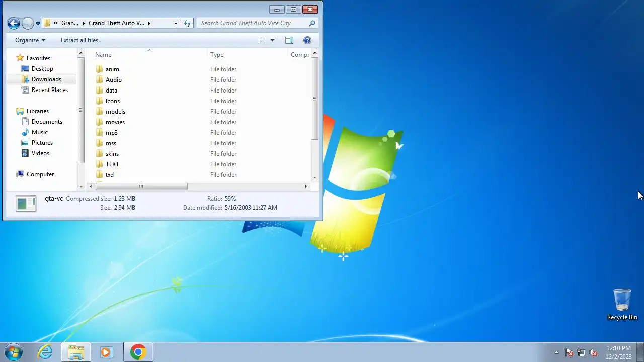Viewport: 644px width, 362px height.
Task: Select the mss folder
Action: [x=111, y=143]
